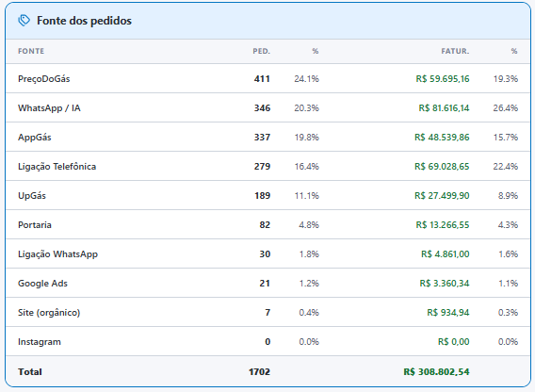Click the 4.3% revenue percentage

508,225
